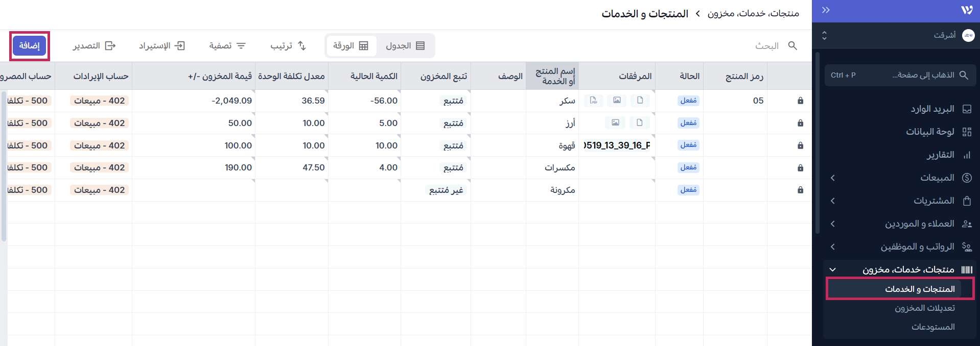The width and height of the screenshot is (980, 346).
Task: Click the إضافة add button
Action: pos(30,46)
